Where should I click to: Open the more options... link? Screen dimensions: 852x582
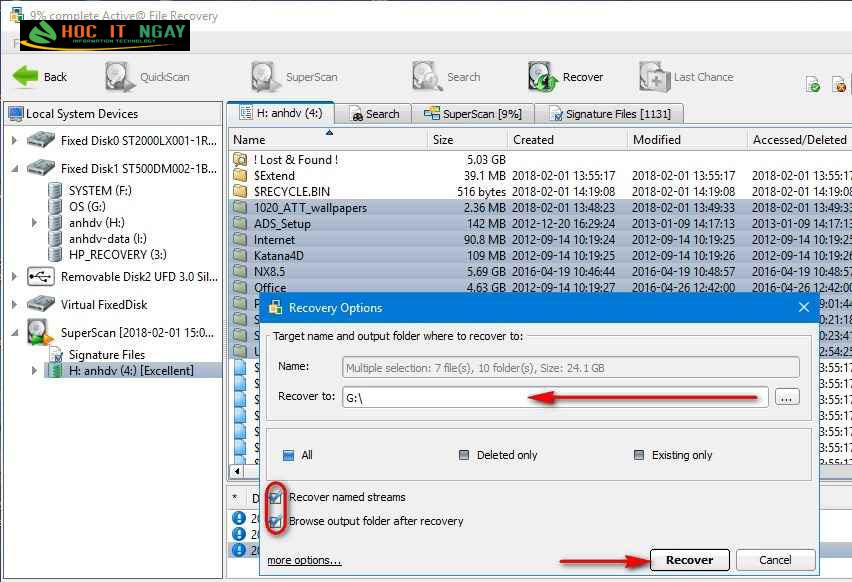click(304, 560)
